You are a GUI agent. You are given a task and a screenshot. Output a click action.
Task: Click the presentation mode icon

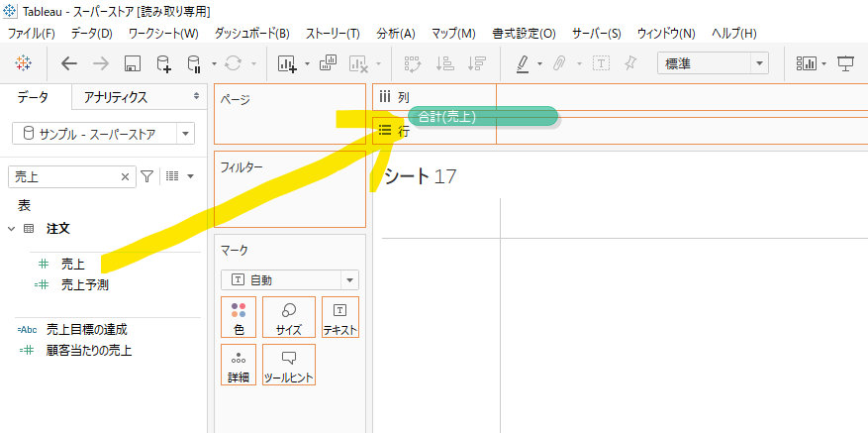click(x=846, y=63)
